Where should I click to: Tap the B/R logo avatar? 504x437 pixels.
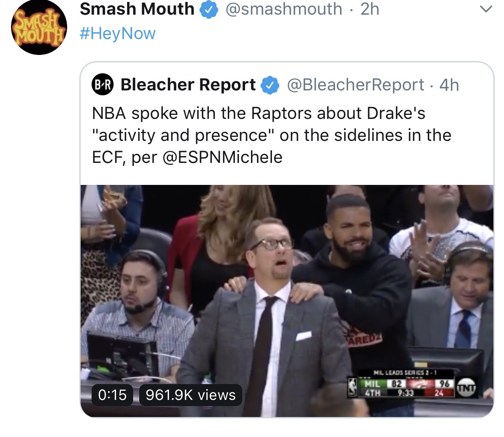[103, 85]
